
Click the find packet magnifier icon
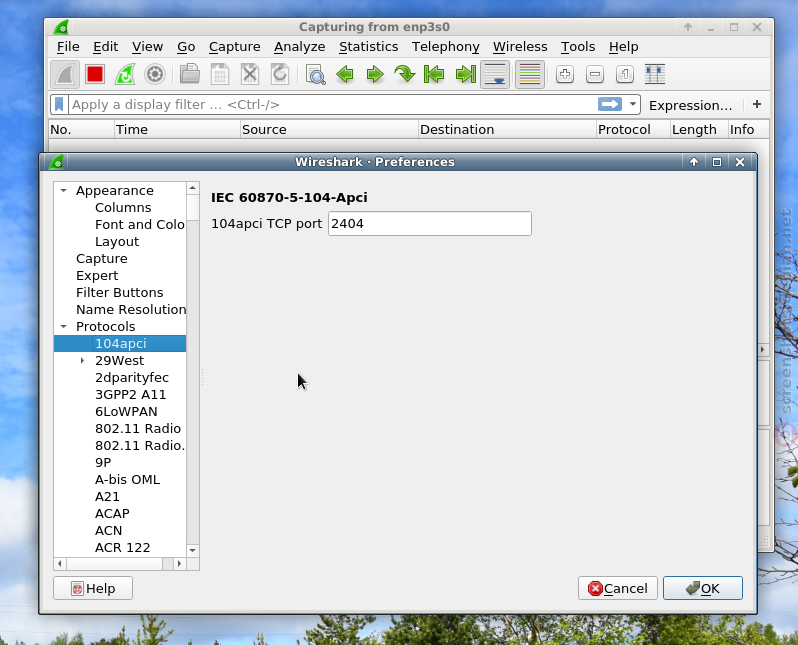click(315, 74)
